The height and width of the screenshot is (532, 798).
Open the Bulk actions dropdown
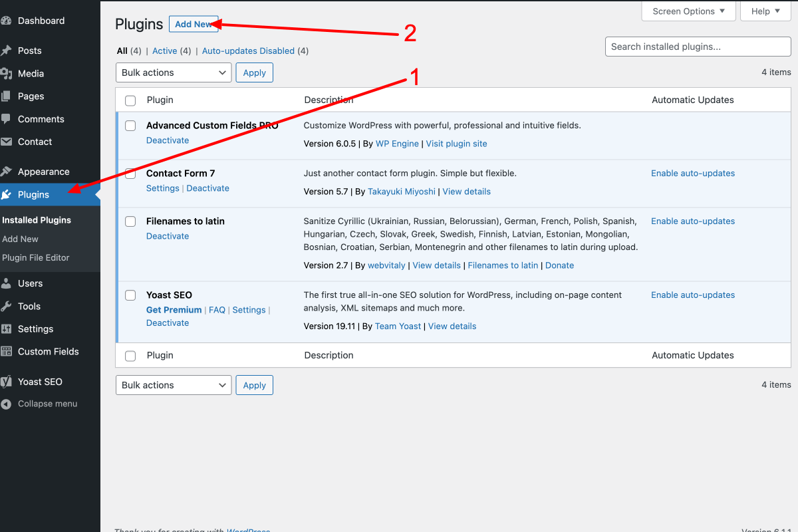173,72
